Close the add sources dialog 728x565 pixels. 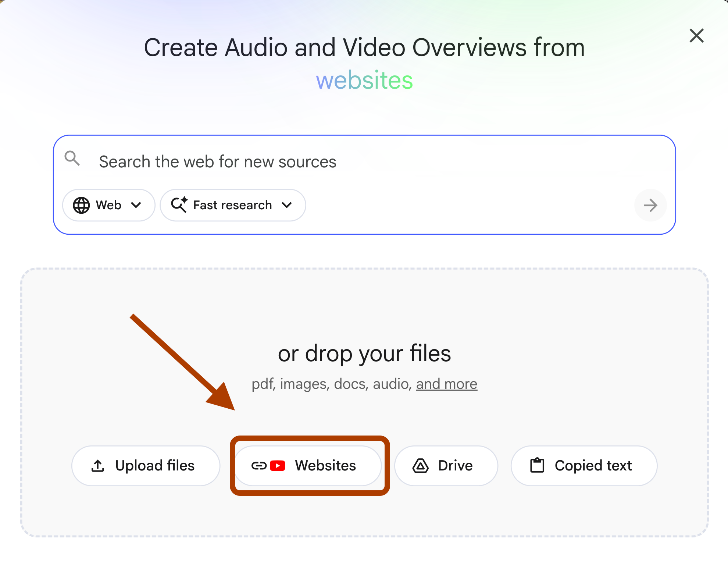(x=696, y=36)
